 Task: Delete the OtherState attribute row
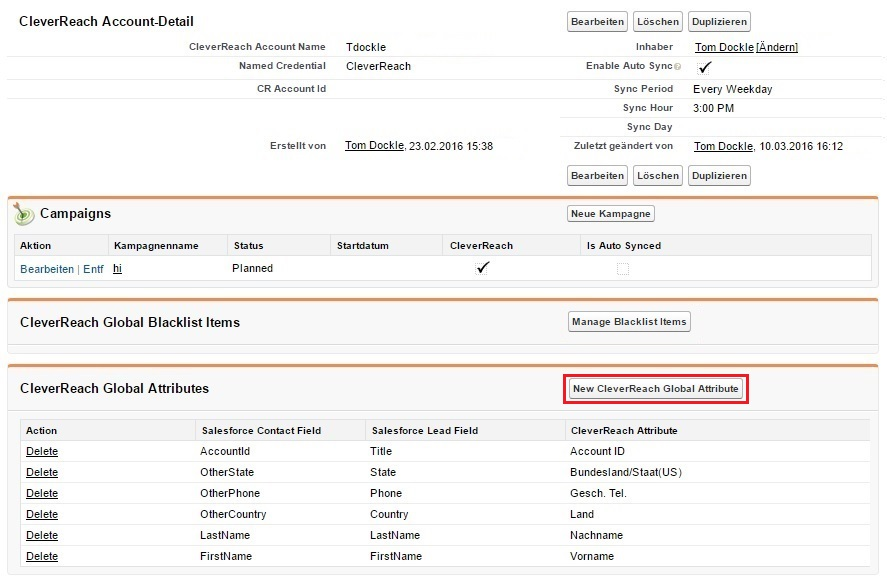tap(42, 472)
